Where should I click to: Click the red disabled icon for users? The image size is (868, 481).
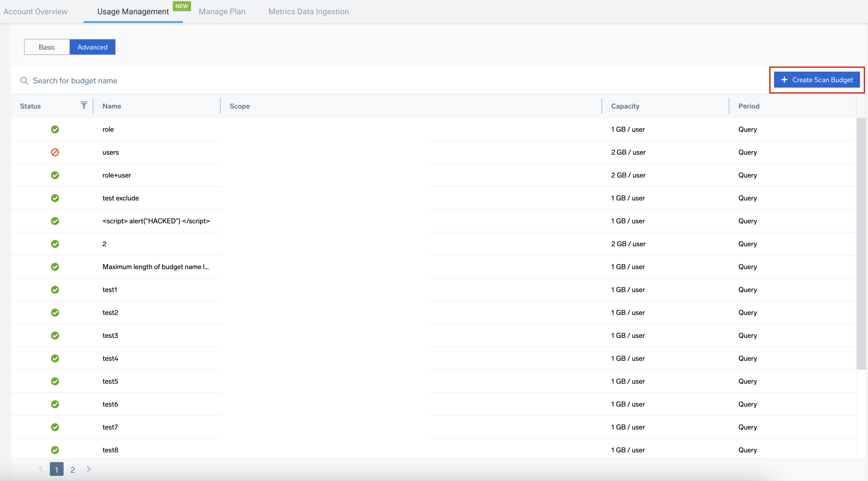coord(56,152)
